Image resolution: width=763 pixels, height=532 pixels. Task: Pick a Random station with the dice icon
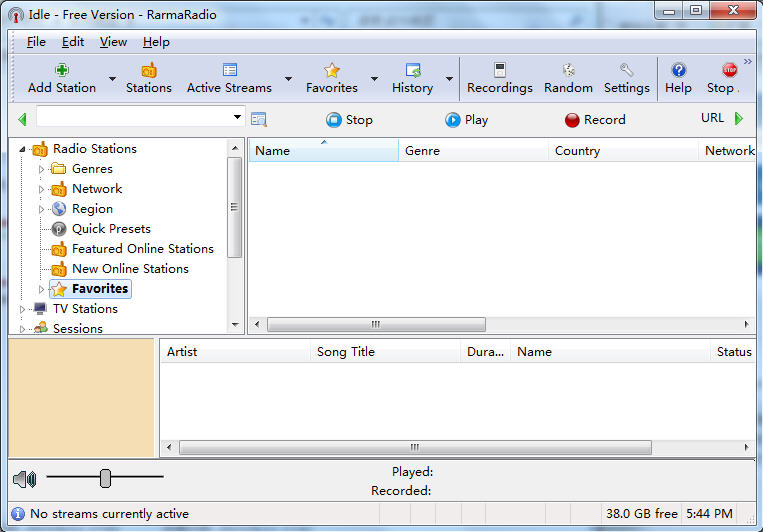tap(568, 70)
